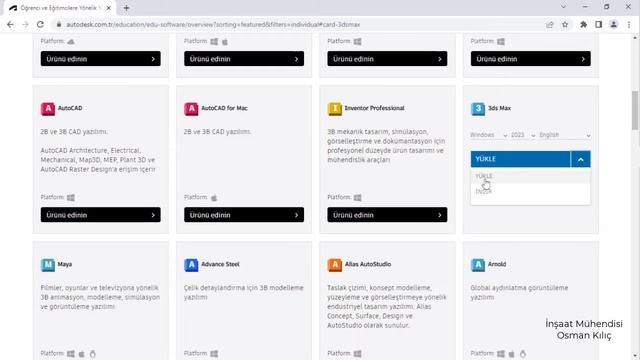
Task: Click Windows platform icon in Advance Steel card
Action: click(x=214, y=353)
